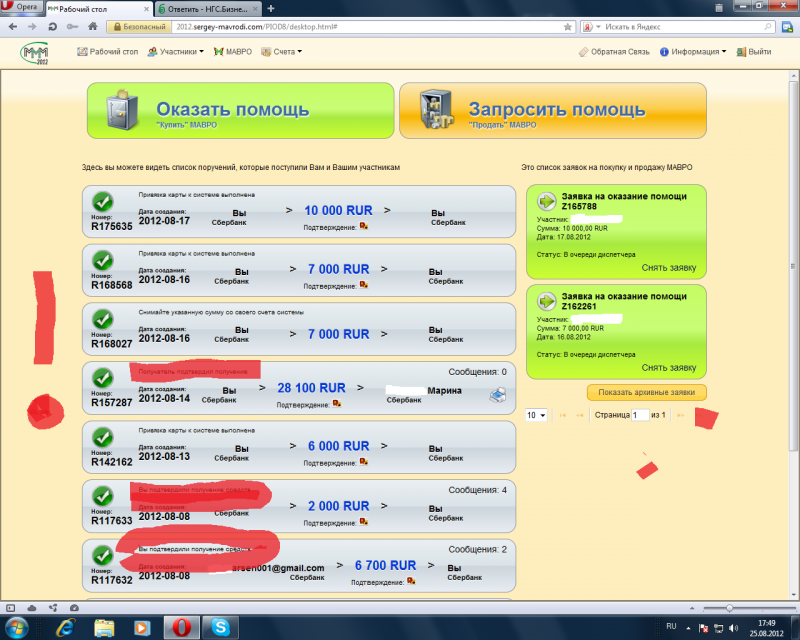Click the green checkmark of order R142162
The height and width of the screenshot is (640, 800).
pyautogui.click(x=102, y=436)
